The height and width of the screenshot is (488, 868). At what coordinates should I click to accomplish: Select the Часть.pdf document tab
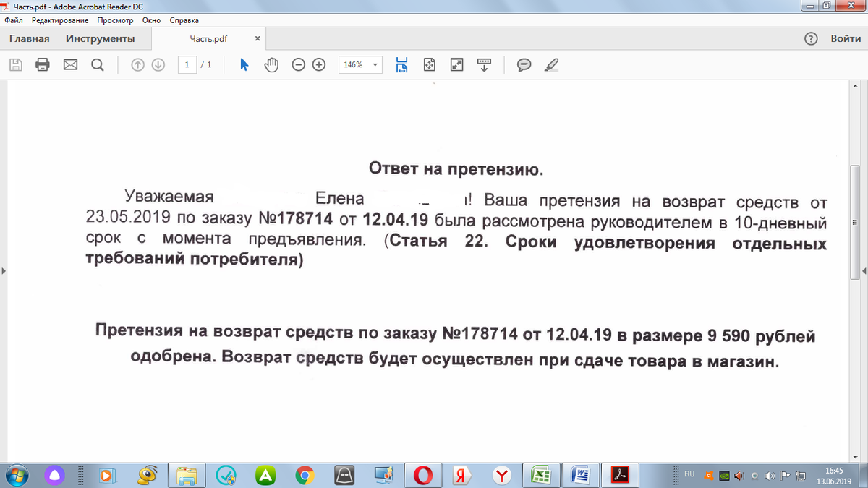208,39
